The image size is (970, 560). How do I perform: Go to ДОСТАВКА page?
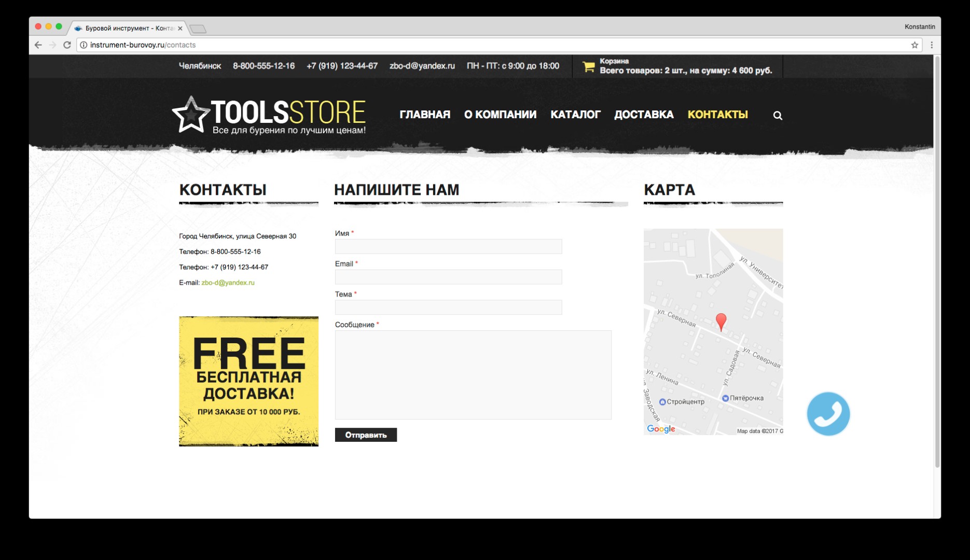pos(644,115)
